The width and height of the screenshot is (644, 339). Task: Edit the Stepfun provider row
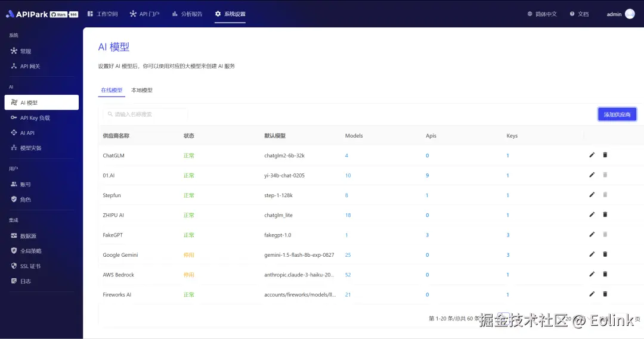592,195
